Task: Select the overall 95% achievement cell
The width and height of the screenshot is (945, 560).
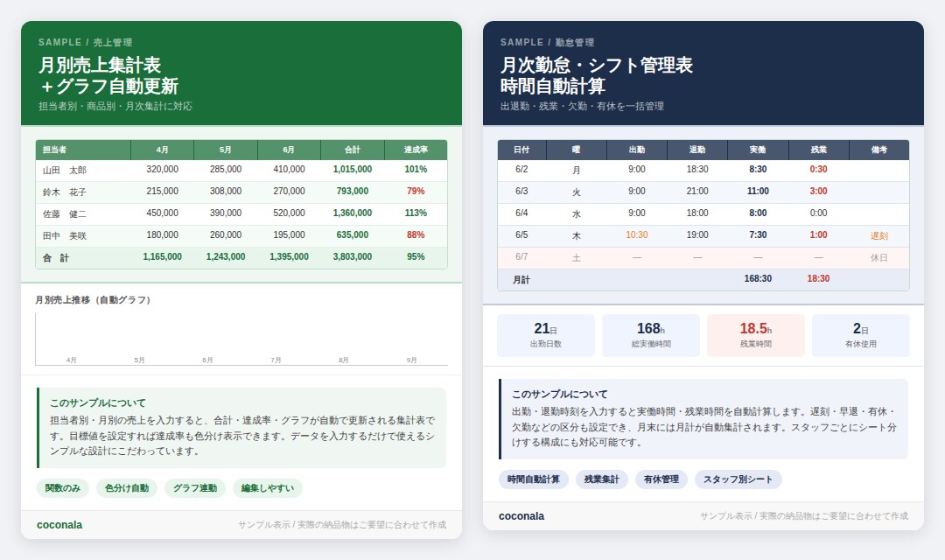Action: [x=416, y=256]
